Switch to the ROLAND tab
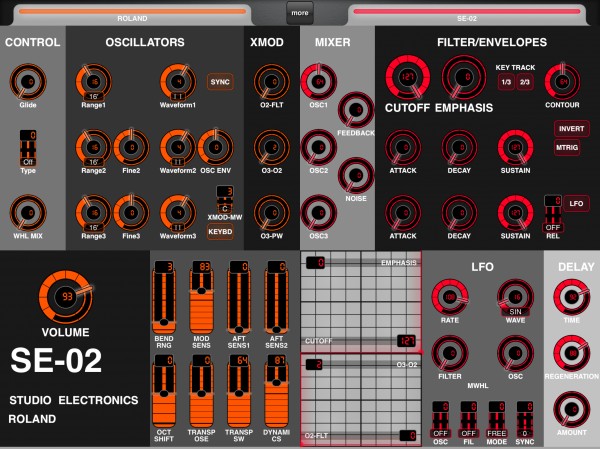Viewport: 600px width, 449px height. pyautogui.click(x=132, y=15)
